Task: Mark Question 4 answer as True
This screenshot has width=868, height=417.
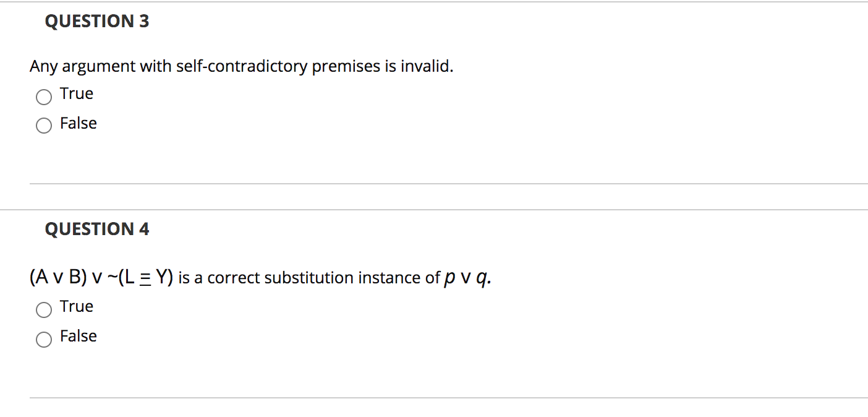Action: [43, 310]
